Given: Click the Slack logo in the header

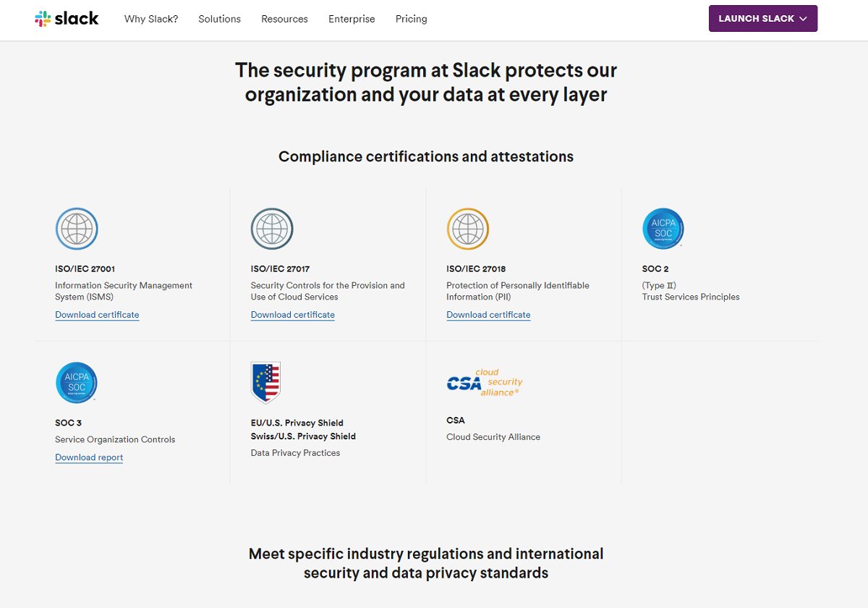Looking at the screenshot, I should point(67,18).
